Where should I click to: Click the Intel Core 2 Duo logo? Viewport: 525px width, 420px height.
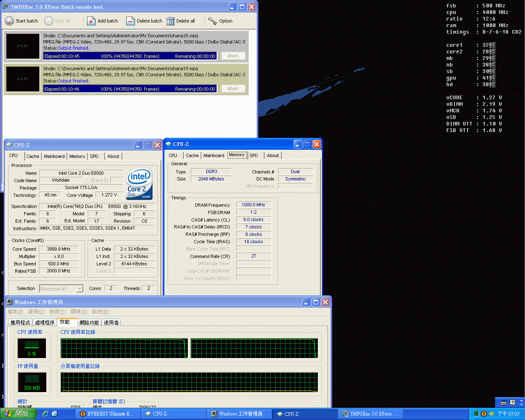(139, 184)
